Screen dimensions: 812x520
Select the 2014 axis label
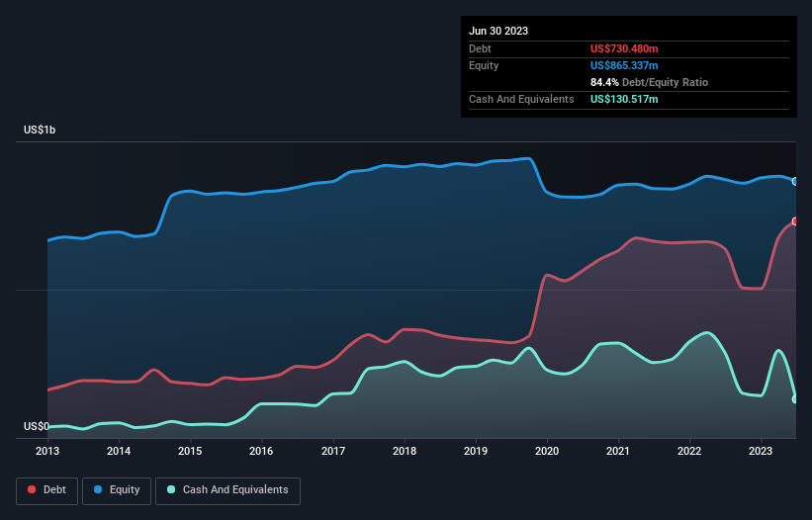[119, 451]
